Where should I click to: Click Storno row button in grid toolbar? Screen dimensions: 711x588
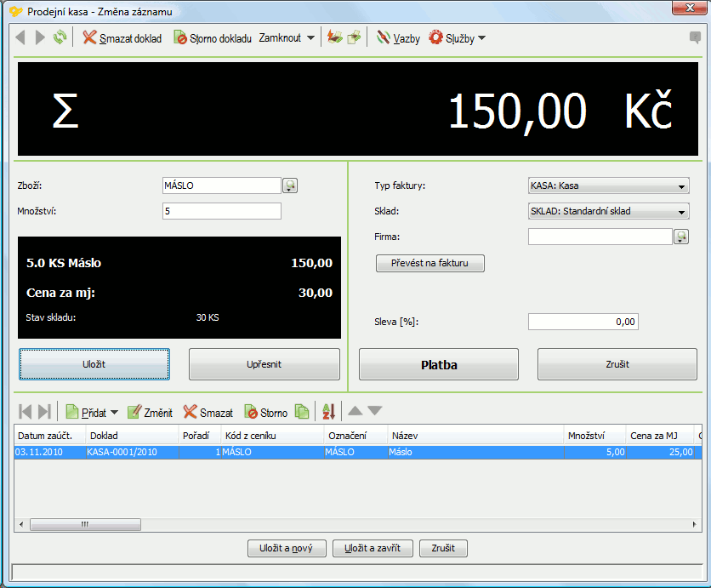coord(265,413)
